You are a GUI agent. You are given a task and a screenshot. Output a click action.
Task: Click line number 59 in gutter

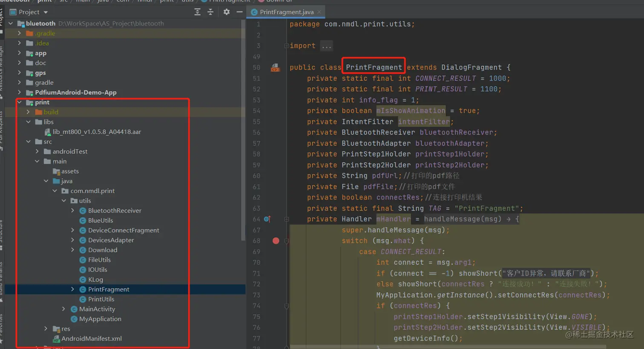coord(256,165)
